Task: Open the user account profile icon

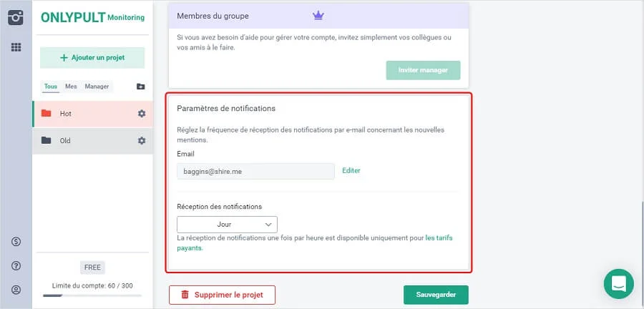Action: point(16,290)
